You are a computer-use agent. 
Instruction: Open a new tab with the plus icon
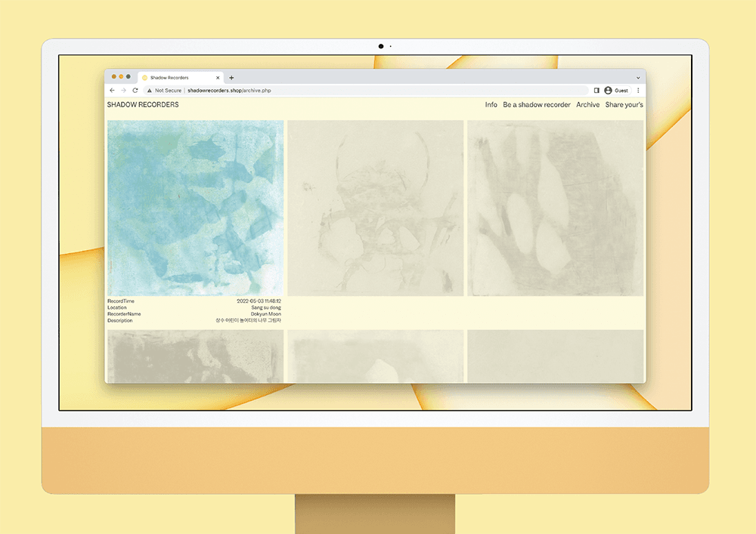coord(231,78)
